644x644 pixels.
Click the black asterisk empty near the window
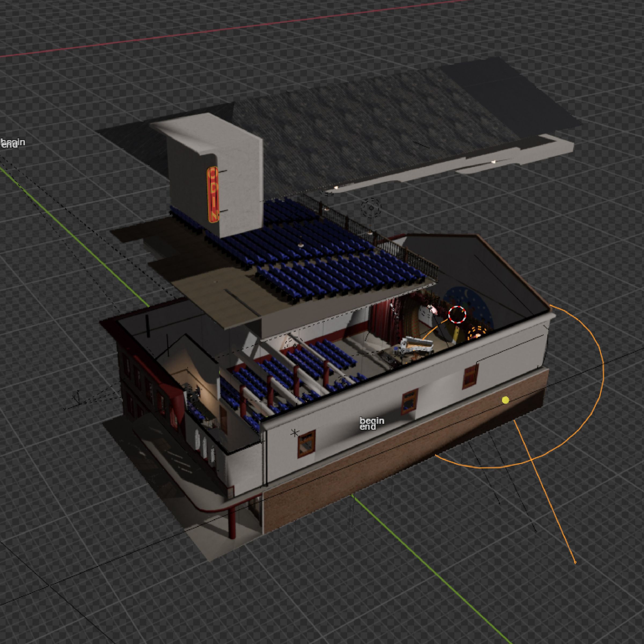294,433
